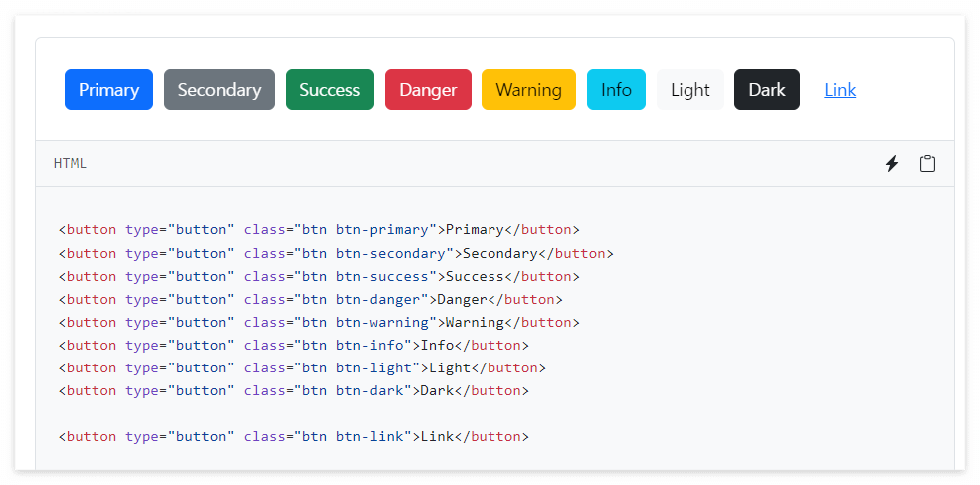Click the underlined Link button
Image resolution: width=980 pixels, height=485 pixels.
click(x=840, y=90)
